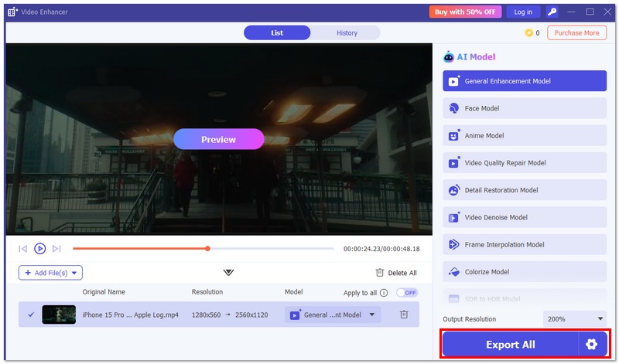
Task: Open the Output Resolution 200% dropdown
Action: [x=576, y=318]
